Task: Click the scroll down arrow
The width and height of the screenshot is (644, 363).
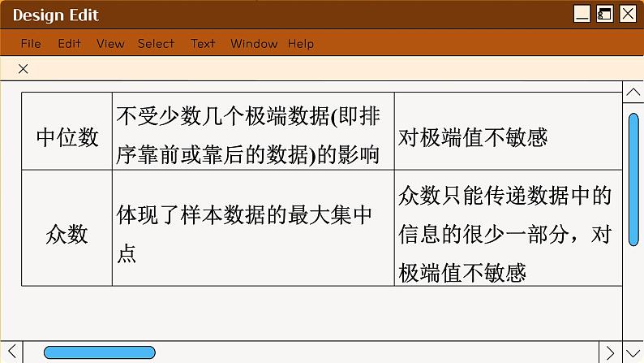Action: pos(633,352)
